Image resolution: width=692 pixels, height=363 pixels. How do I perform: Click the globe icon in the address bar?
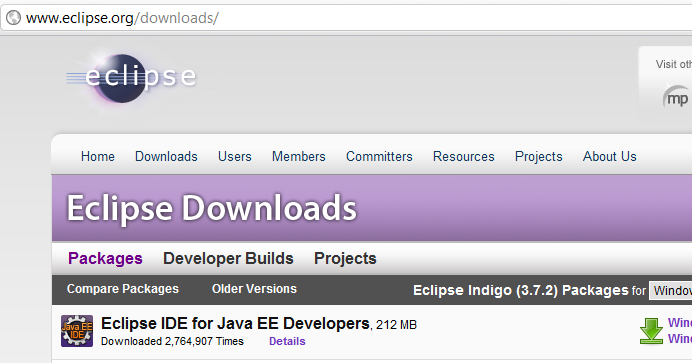pyautogui.click(x=14, y=18)
